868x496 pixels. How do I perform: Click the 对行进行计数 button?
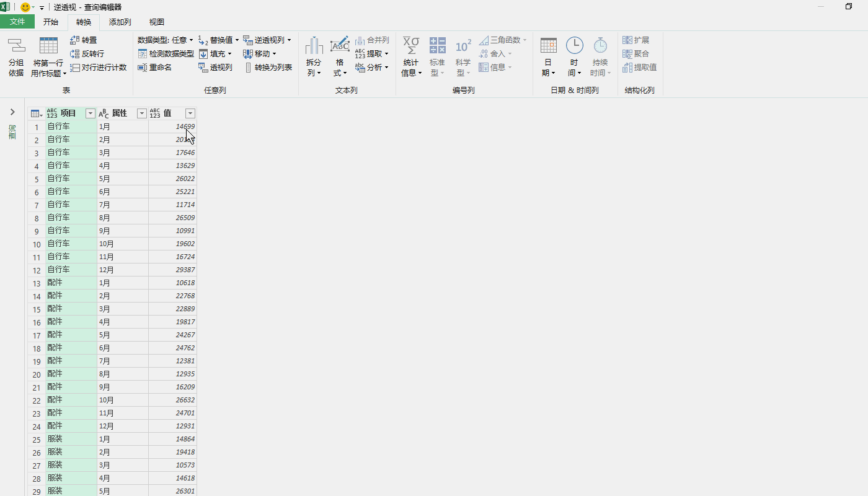[x=98, y=67]
